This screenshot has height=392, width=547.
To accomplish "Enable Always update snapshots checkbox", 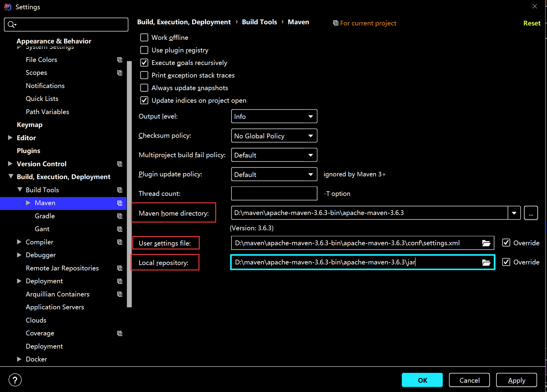I will tap(144, 88).
